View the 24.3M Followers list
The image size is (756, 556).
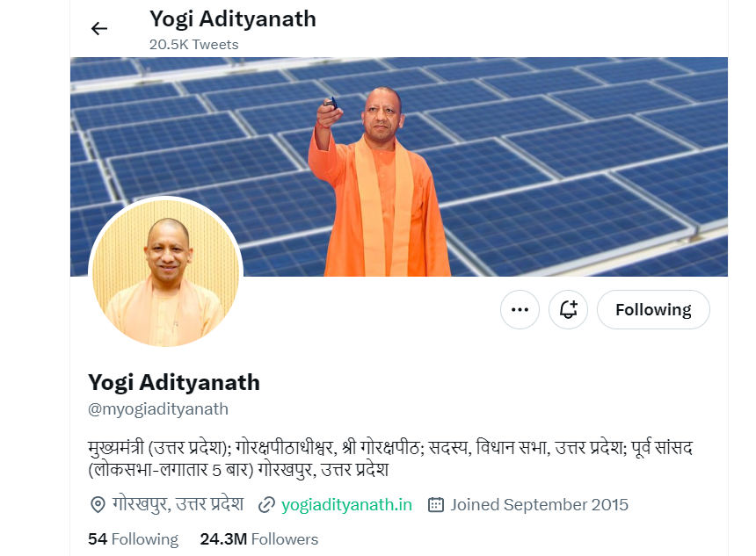(259, 538)
